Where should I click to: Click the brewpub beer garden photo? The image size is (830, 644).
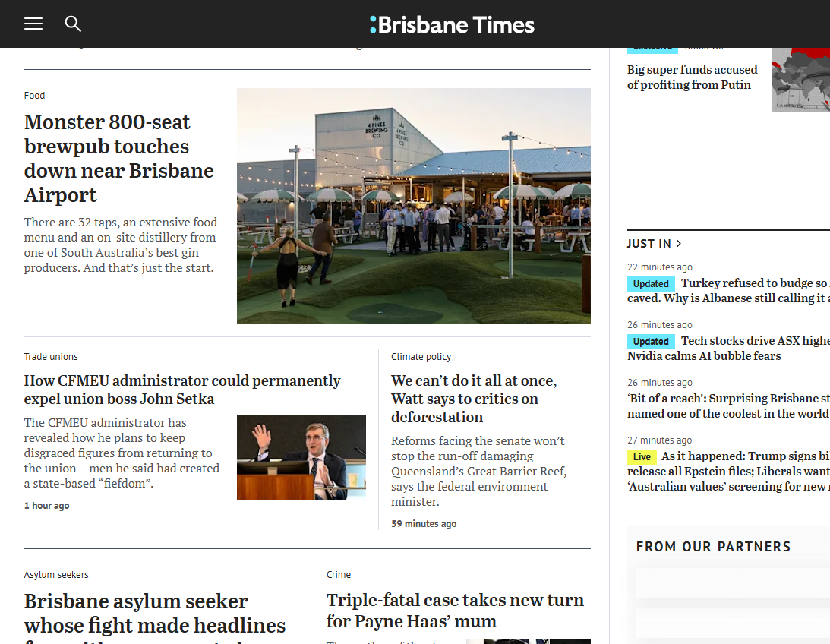point(413,206)
